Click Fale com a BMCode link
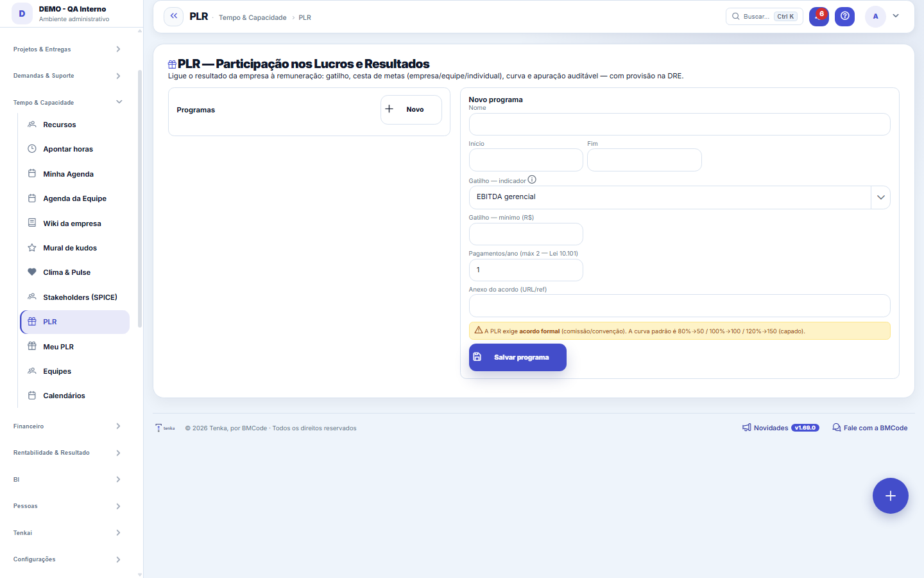The image size is (924, 578). (870, 428)
